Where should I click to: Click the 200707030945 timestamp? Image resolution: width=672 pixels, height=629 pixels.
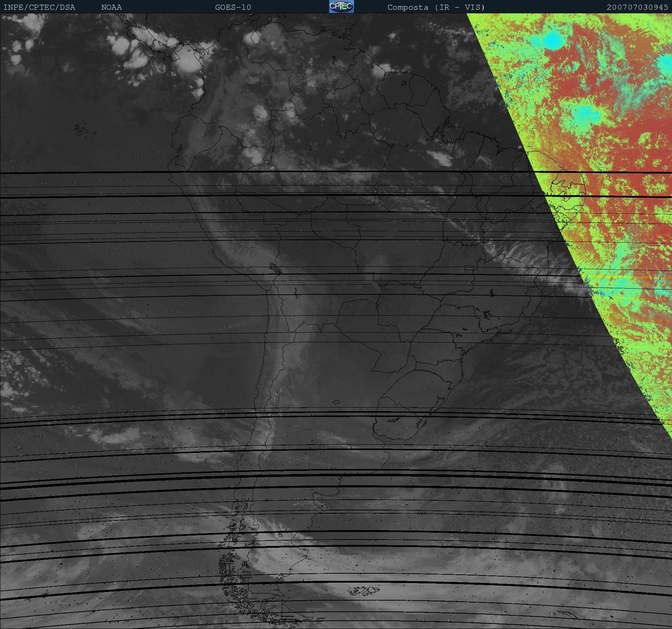click(637, 7)
